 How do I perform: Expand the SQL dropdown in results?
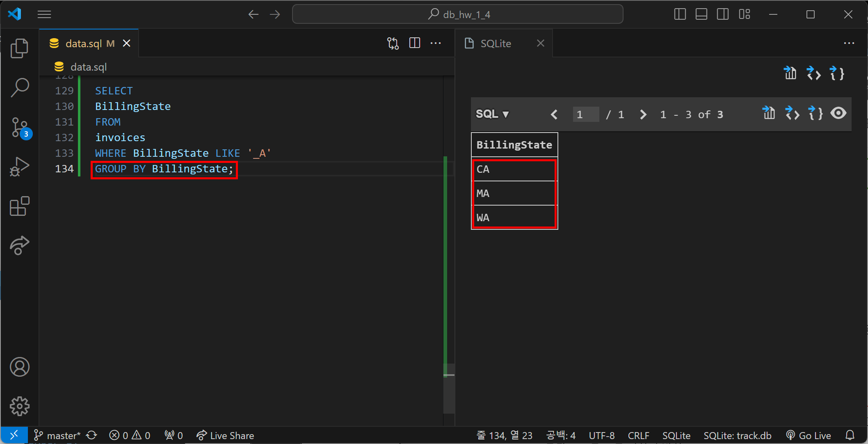coord(492,114)
